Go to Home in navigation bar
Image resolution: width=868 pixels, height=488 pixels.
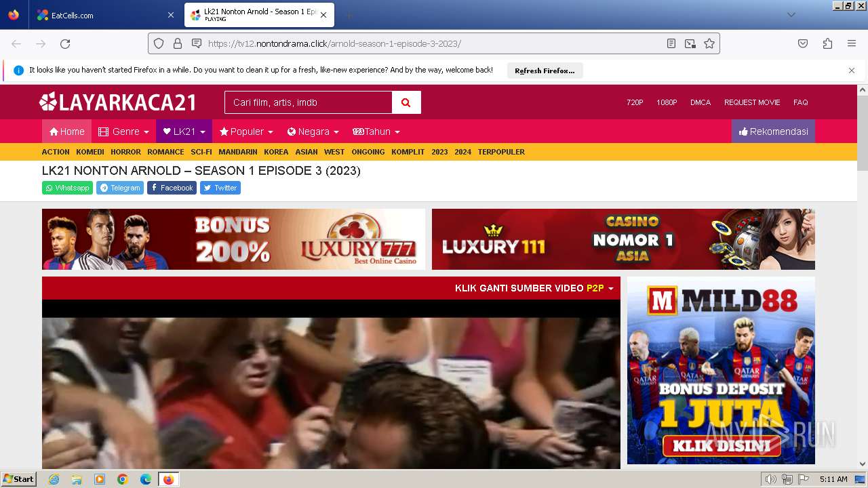pos(66,131)
